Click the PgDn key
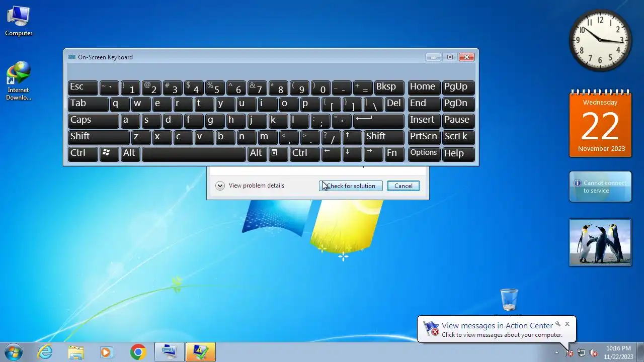The height and width of the screenshot is (362, 644). point(458,104)
